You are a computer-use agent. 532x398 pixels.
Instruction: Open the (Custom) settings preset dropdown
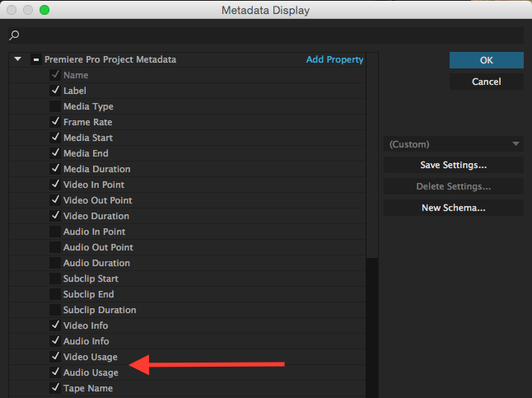click(454, 144)
